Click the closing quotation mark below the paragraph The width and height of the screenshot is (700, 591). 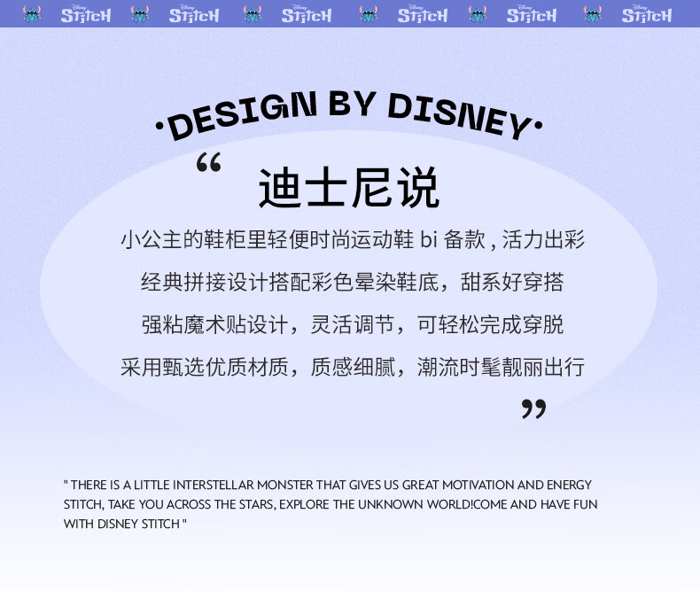click(x=534, y=408)
